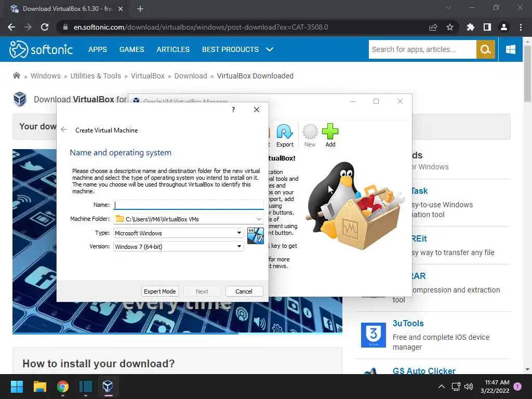The width and height of the screenshot is (532, 399).
Task: Open File Explorer from the taskbar
Action: (39, 387)
